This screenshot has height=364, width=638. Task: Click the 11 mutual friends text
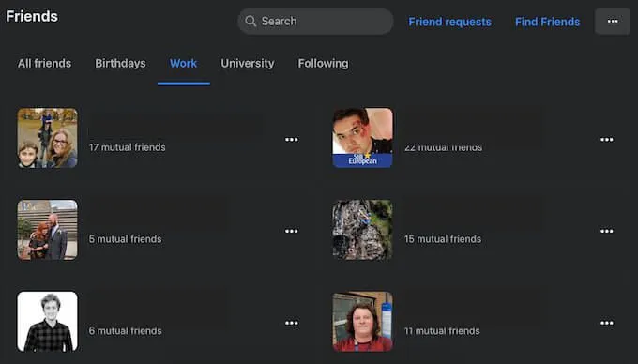[x=442, y=331]
